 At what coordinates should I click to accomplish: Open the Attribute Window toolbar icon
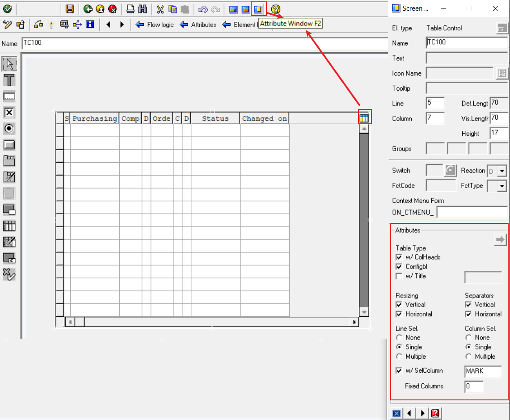[x=258, y=9]
